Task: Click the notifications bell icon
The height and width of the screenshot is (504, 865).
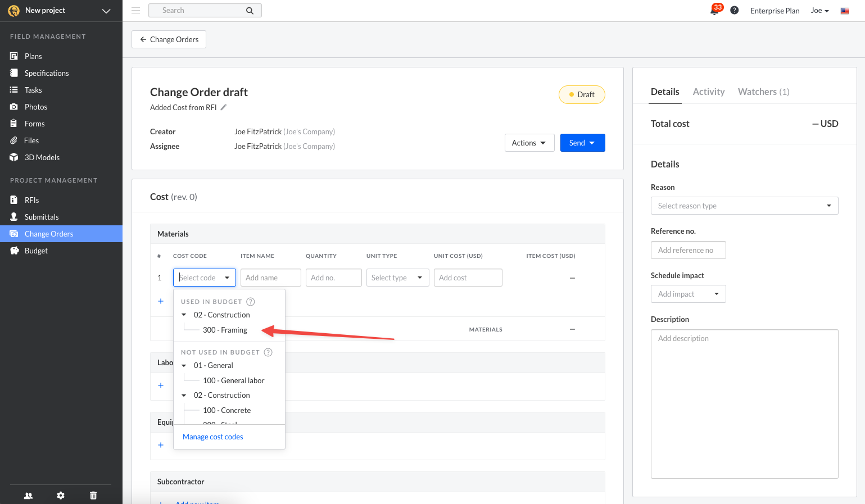Action: click(x=714, y=11)
